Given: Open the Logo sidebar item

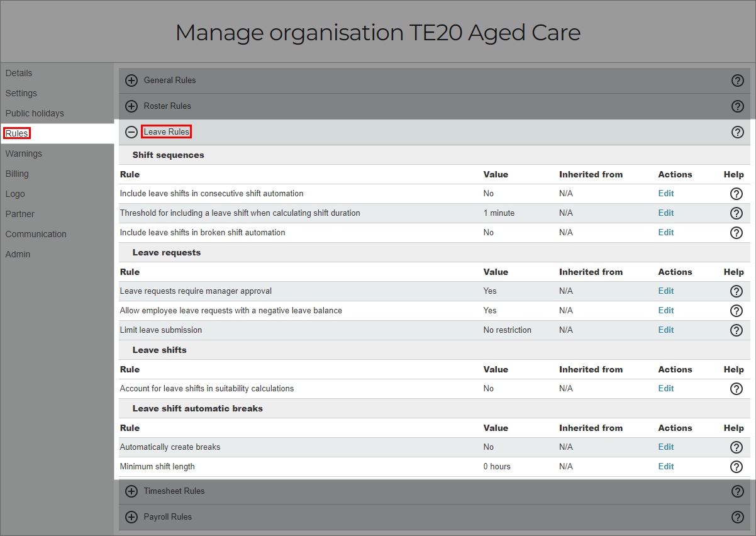Looking at the screenshot, I should (15, 194).
